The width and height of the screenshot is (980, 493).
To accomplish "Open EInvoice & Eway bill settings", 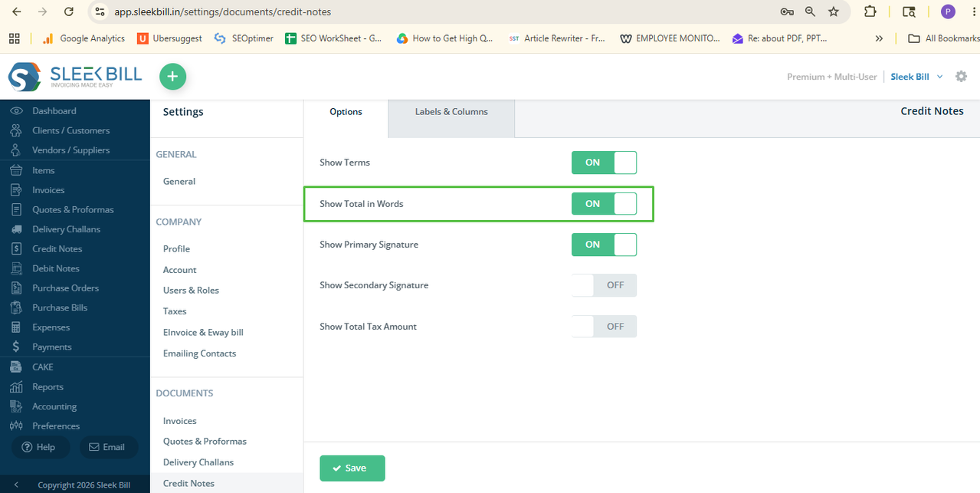I will point(203,332).
